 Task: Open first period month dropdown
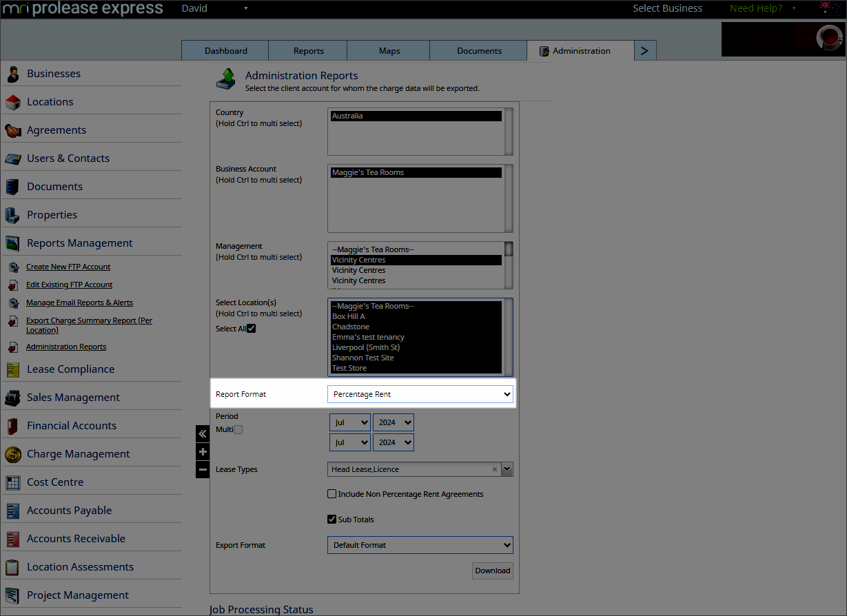350,423
